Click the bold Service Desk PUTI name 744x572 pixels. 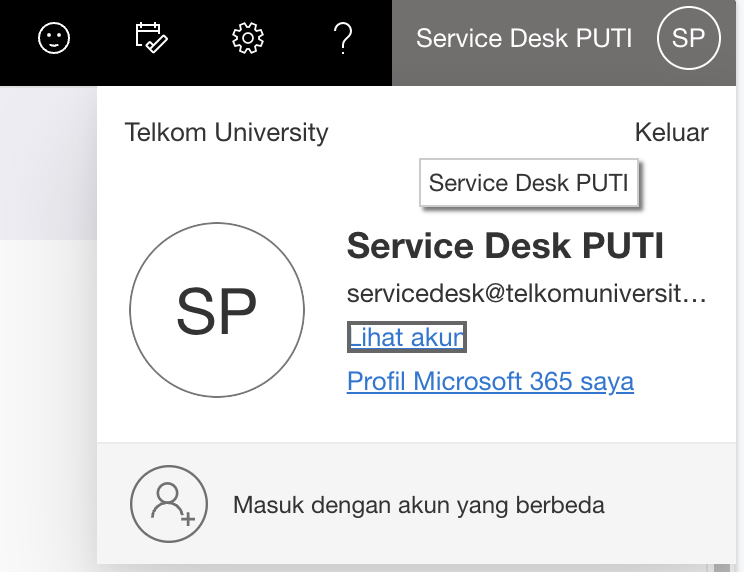pyautogui.click(x=505, y=245)
